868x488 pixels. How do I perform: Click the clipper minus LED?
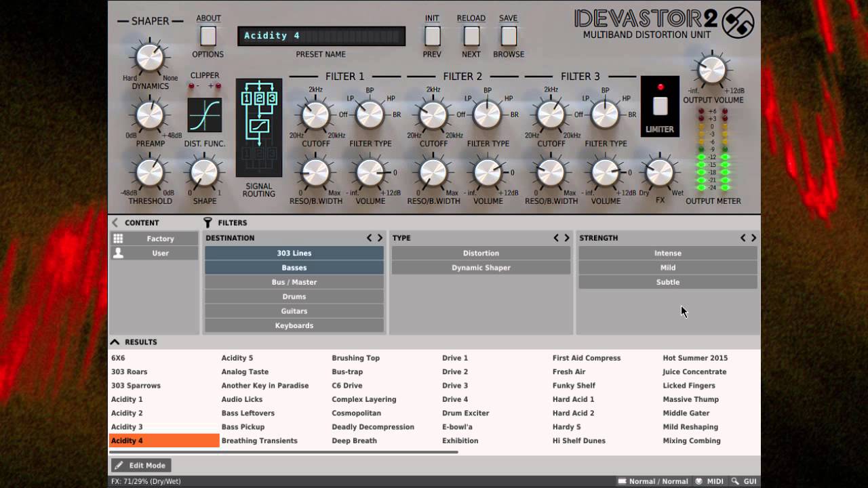[191, 86]
